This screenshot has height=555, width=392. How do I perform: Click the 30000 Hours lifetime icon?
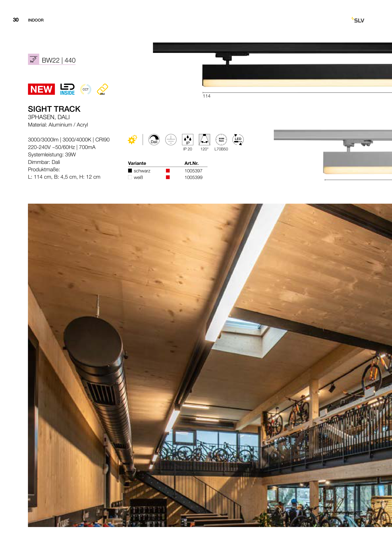tap(221, 140)
